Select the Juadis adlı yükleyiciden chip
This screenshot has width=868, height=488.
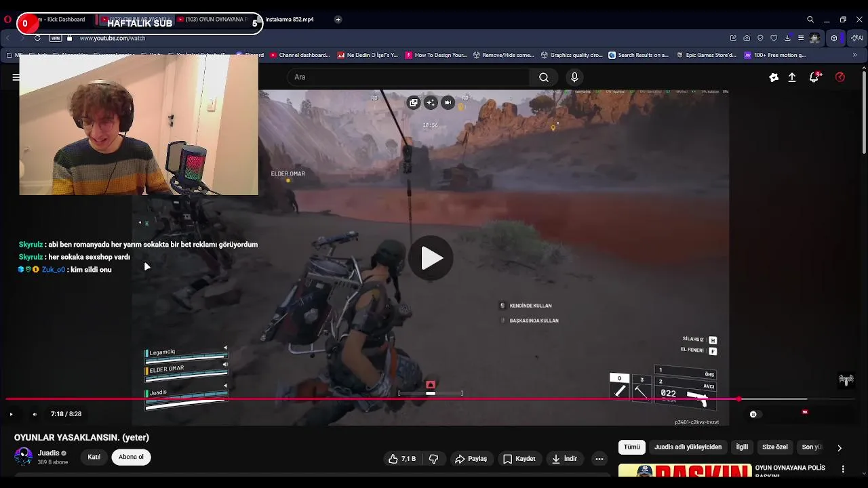point(688,447)
